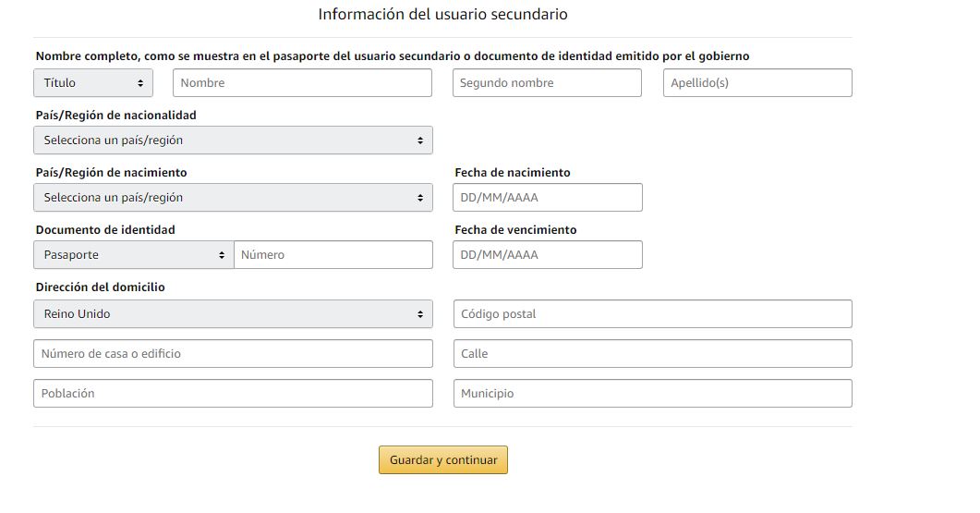Screen dimensions: 980x513
Task: Click the Fecha de nacimiento field
Action: [x=548, y=198]
